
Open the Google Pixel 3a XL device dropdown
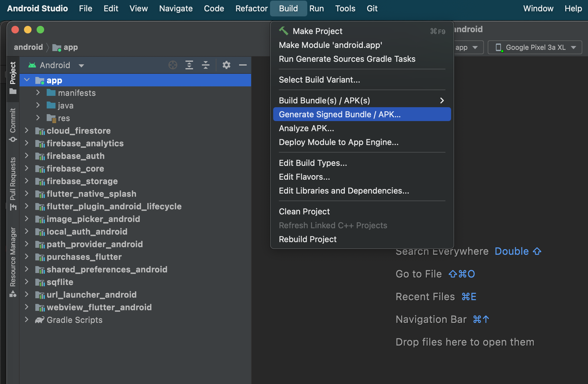(x=574, y=47)
